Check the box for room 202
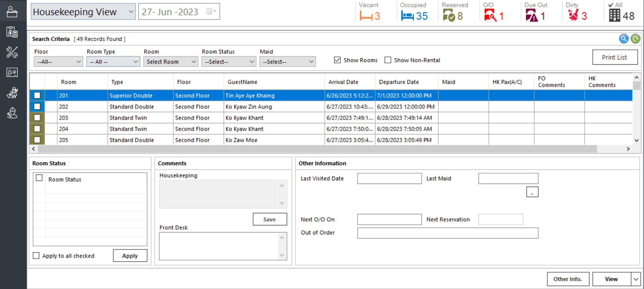The height and width of the screenshot is (289, 644). click(x=37, y=106)
